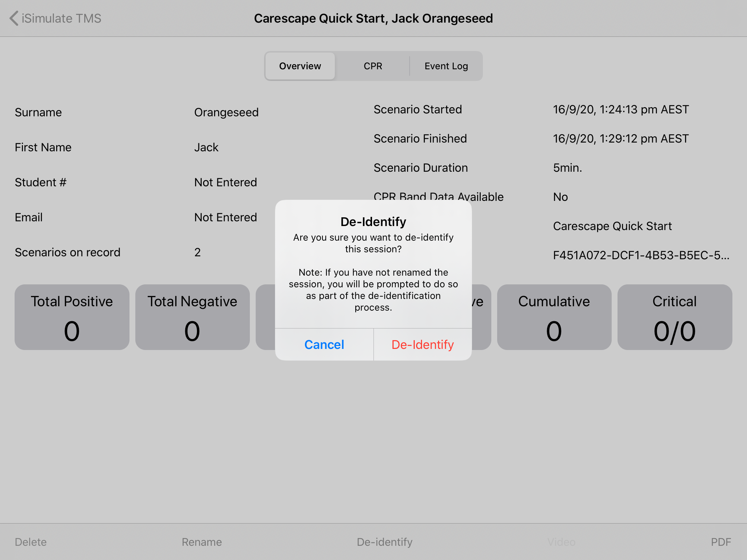Select the Critical 0/0 tile

tap(674, 317)
